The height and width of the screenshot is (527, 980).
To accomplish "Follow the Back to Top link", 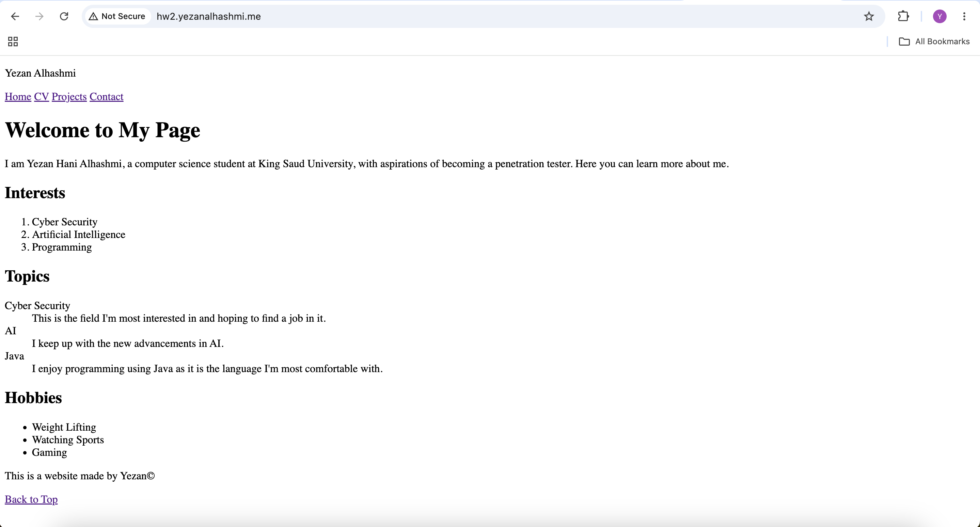I will [x=31, y=499].
